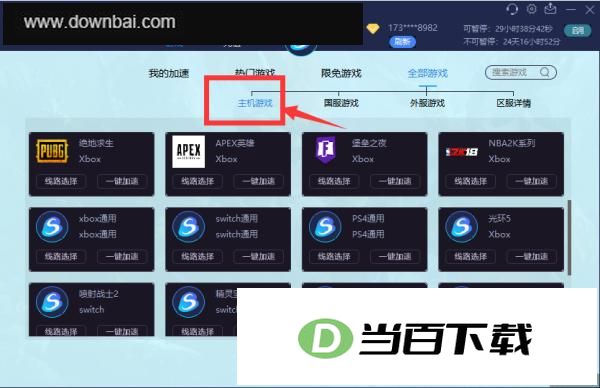Switch to 我的加速 tab

(169, 73)
